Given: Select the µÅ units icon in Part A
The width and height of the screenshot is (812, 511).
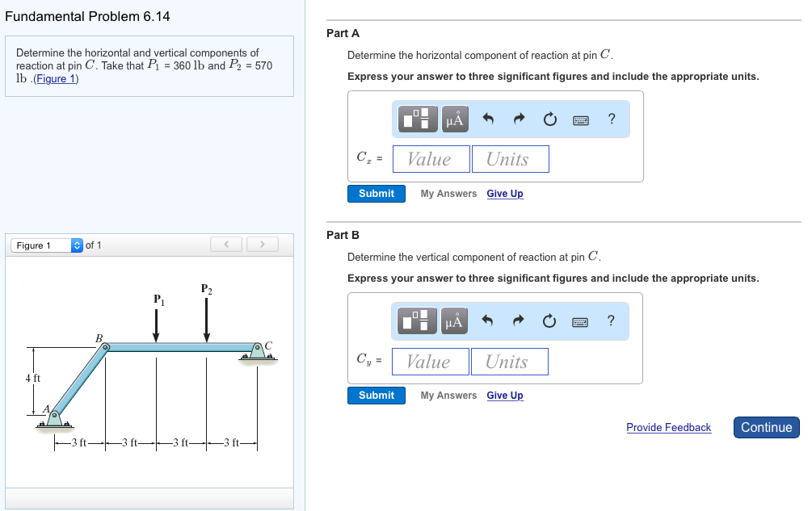Looking at the screenshot, I should tap(453, 119).
